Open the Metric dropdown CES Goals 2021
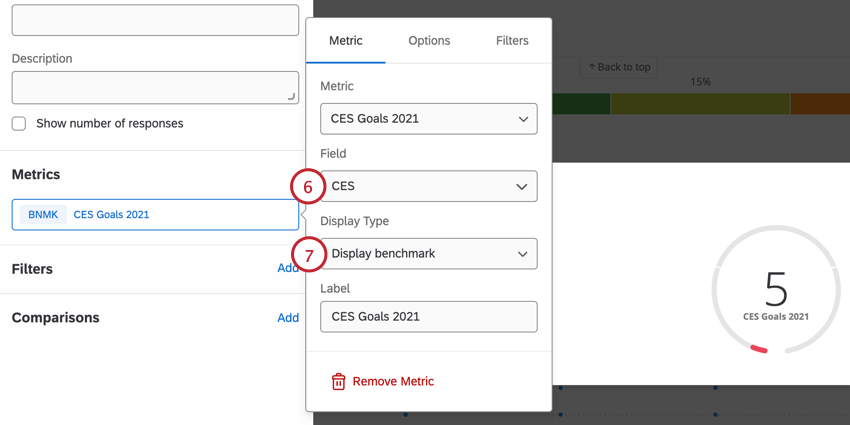 coord(428,119)
